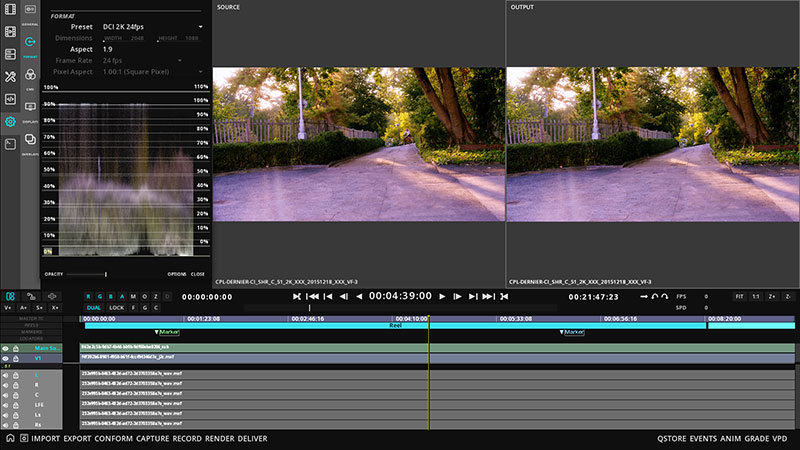Toggle the G green channel button
This screenshot has height=450, width=800.
tap(99, 296)
